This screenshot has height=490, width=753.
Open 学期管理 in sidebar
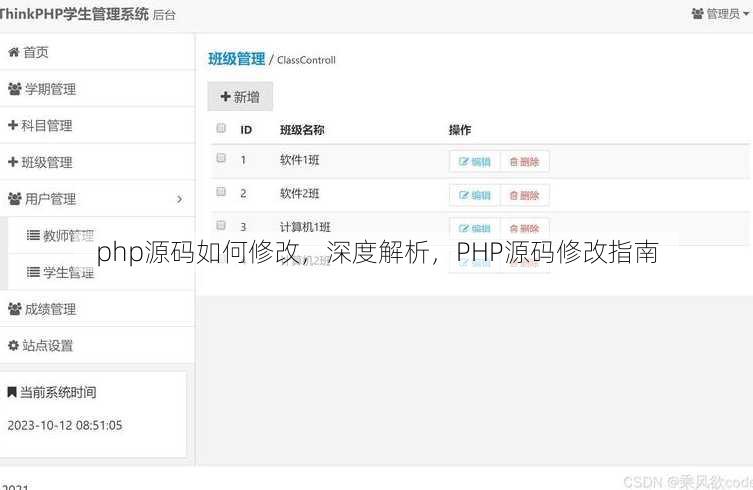point(97,89)
